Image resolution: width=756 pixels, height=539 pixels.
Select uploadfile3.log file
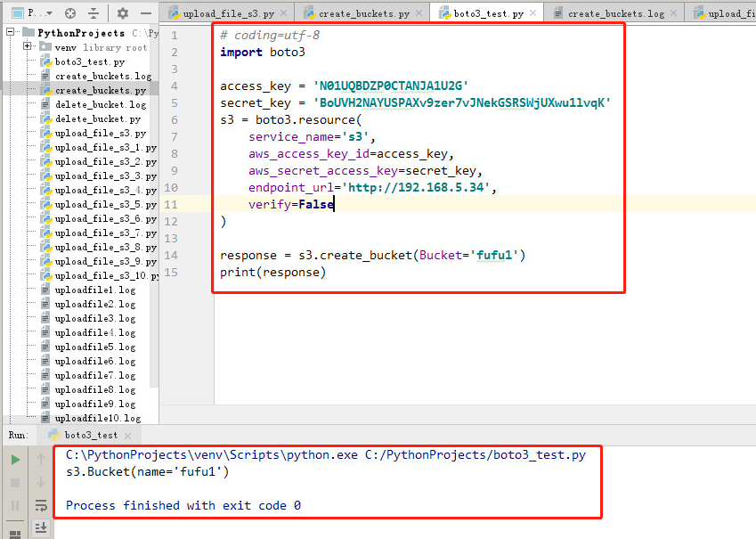95,318
